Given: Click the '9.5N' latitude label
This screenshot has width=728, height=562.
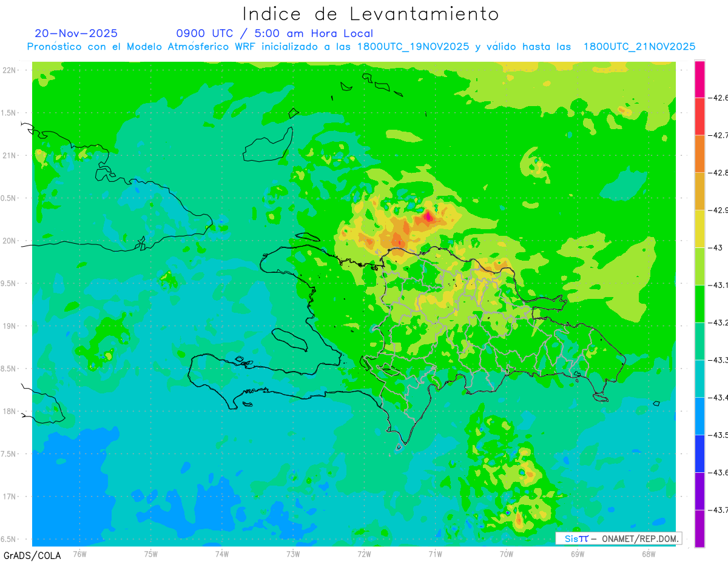Looking at the screenshot, I should click(x=8, y=283).
